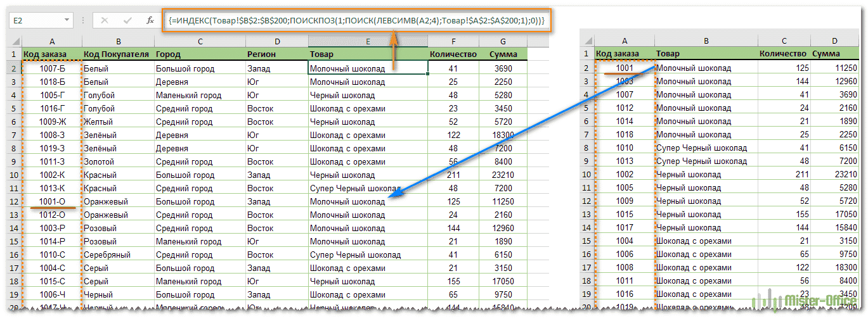Click into the formula bar with ИНДЕКС formula
868x321 pixels.
(x=355, y=20)
